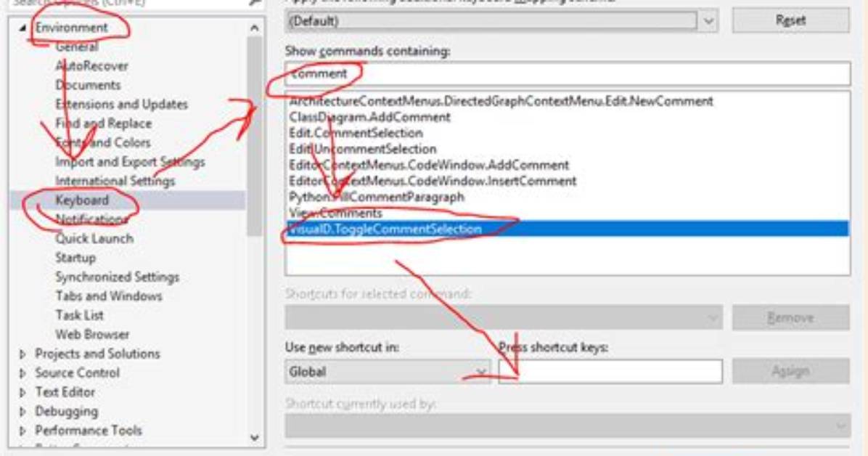Focus the Show commands containing field
The width and height of the screenshot is (868, 456).
coord(568,73)
